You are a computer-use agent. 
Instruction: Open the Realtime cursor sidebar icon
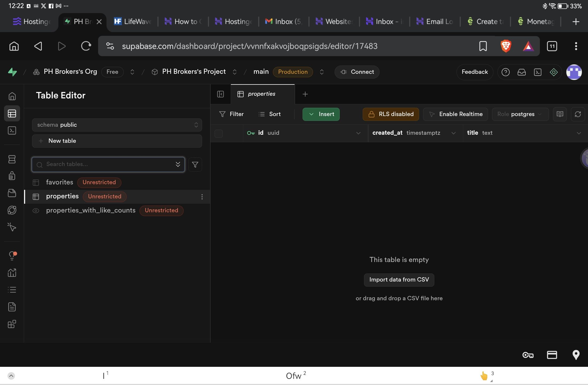pyautogui.click(x=12, y=227)
